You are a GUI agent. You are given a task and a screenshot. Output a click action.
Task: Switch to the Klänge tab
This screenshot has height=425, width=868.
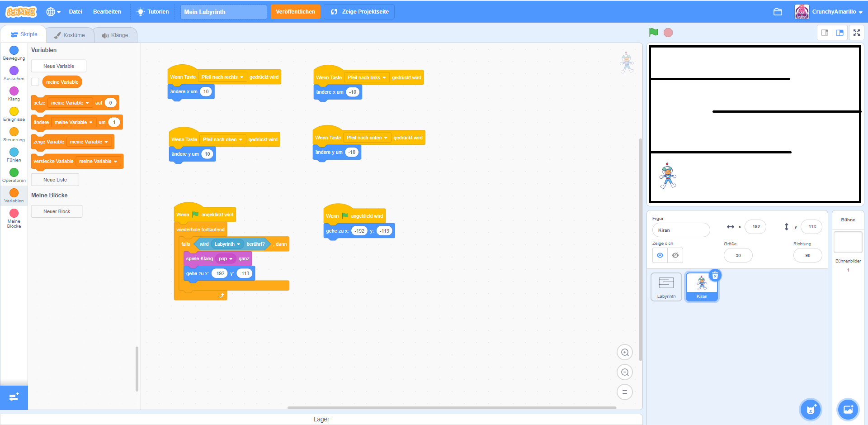coord(115,35)
